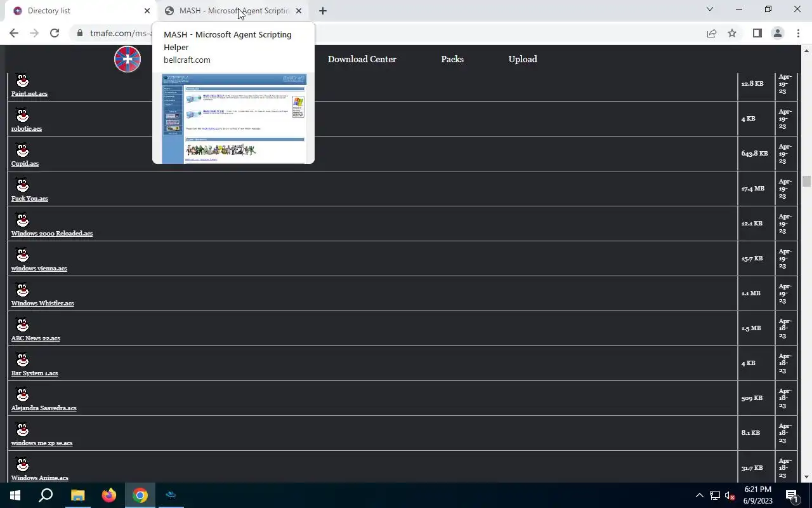
Task: Click the Windows 2000 Reloaded.acs character icon
Action: tap(22, 220)
